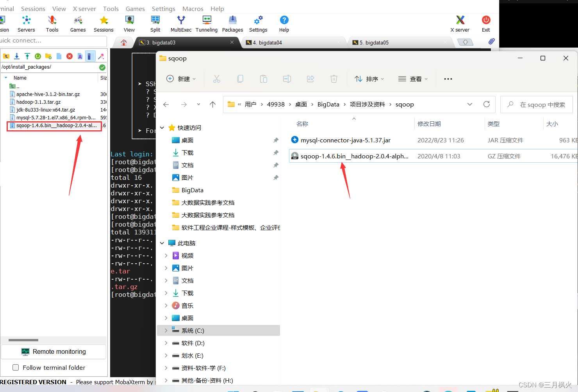Open the 新建 dropdown in Explorer
The image size is (578, 392).
(181, 79)
